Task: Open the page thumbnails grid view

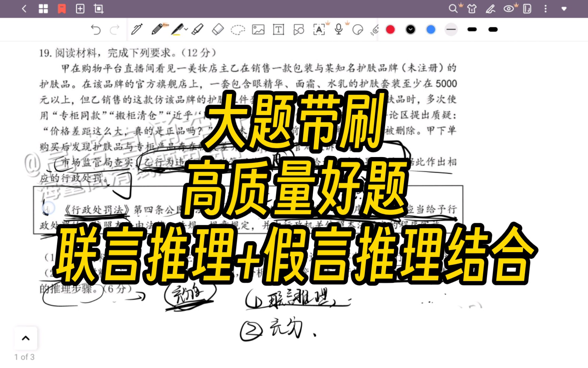Action: [43, 9]
